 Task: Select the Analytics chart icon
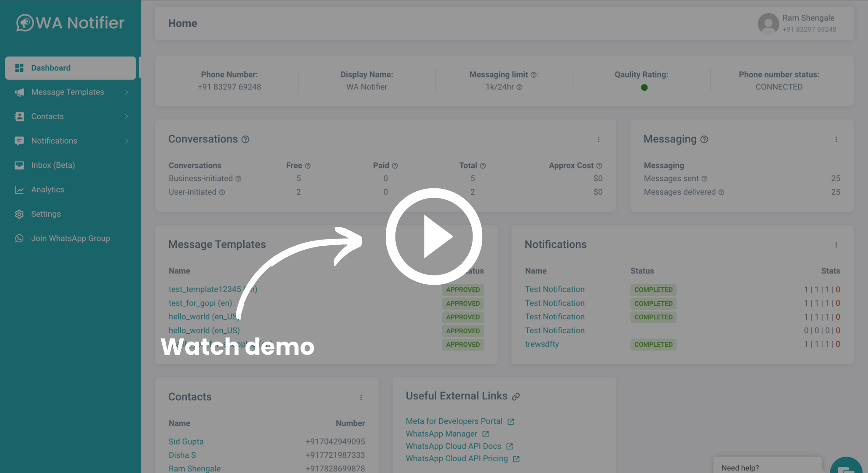(x=19, y=190)
